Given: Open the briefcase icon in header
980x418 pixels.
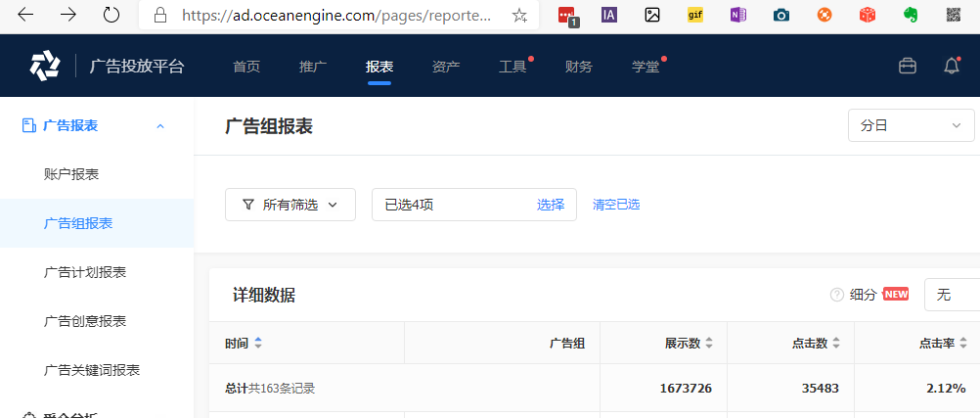Looking at the screenshot, I should (x=908, y=66).
